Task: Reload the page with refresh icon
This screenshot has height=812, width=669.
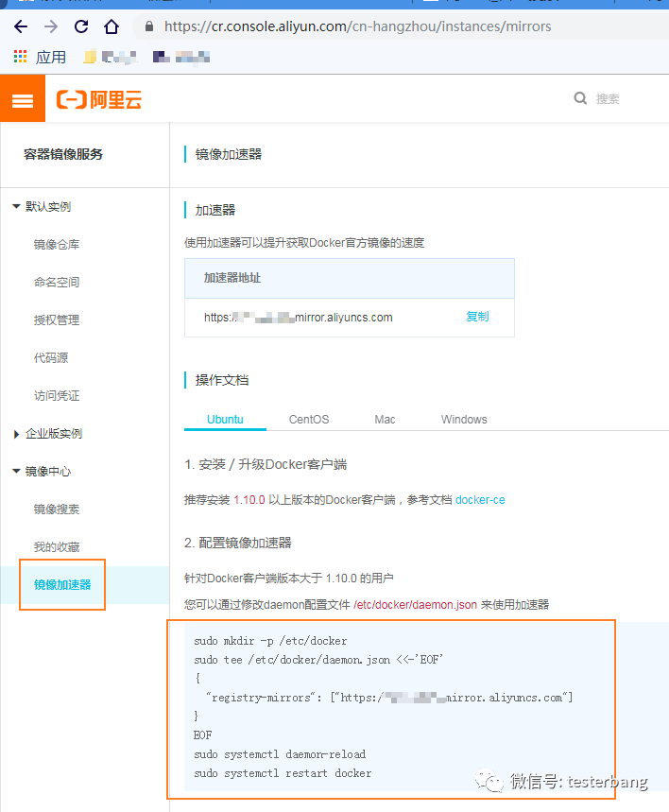Action: (81, 26)
